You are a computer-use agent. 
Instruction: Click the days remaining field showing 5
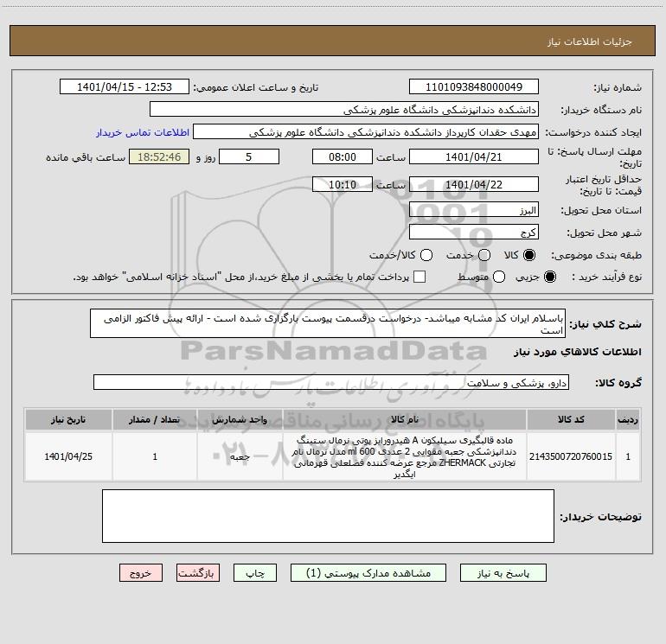pos(249,156)
